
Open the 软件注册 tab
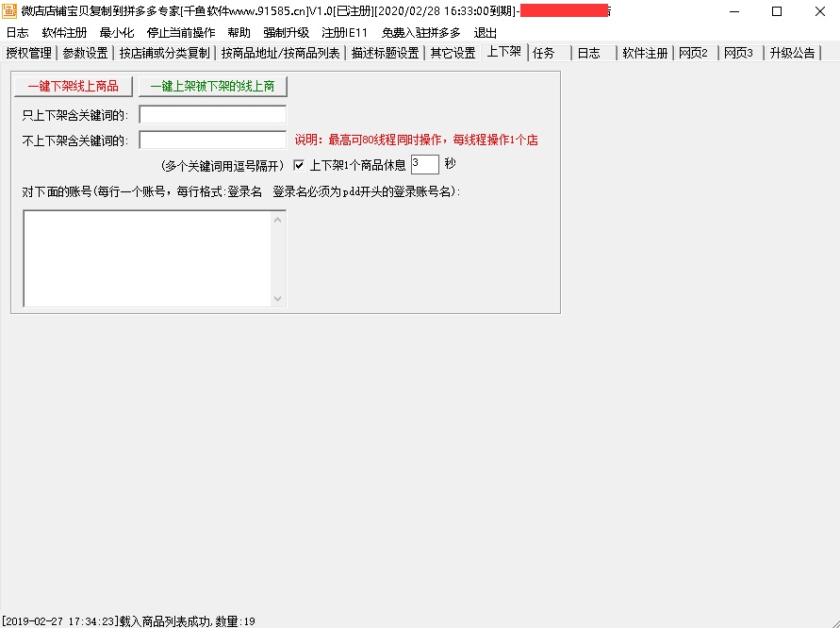click(x=645, y=53)
